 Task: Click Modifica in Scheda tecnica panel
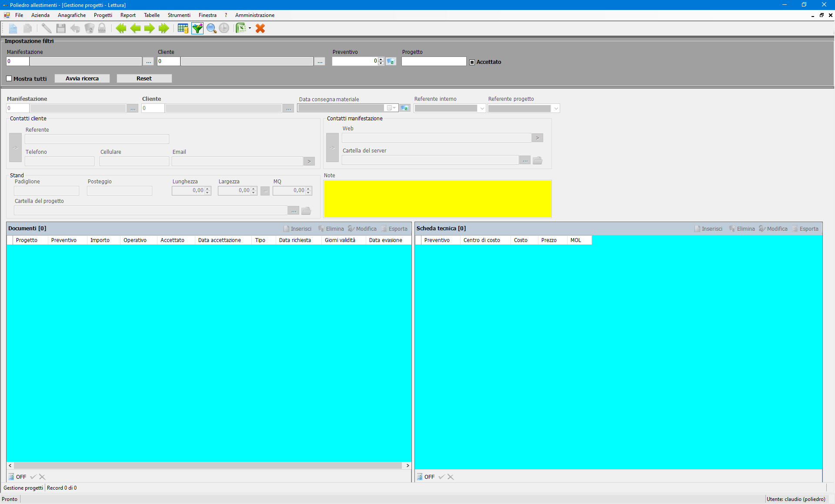773,229
